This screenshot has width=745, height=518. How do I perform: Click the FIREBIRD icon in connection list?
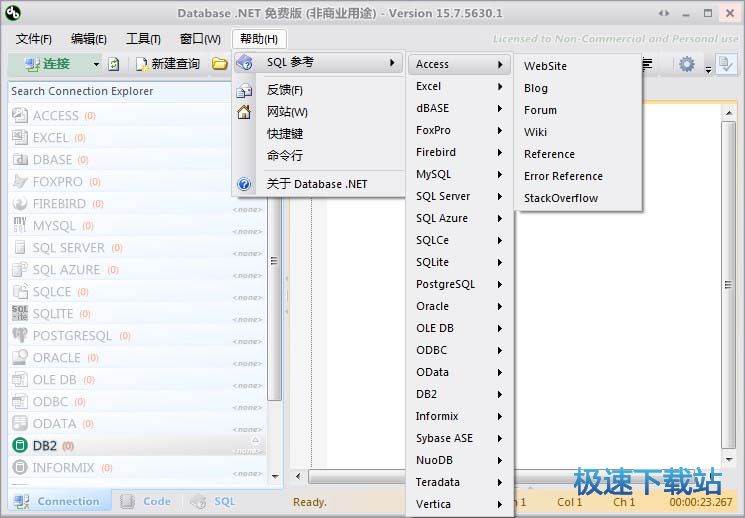point(19,203)
